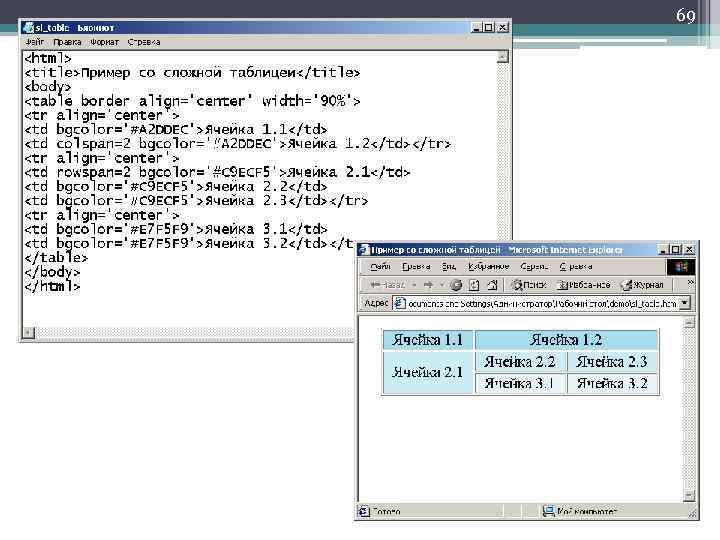The width and height of the screenshot is (720, 540).
Task: Click table cell Ячейка 2.1
Action: point(428,372)
